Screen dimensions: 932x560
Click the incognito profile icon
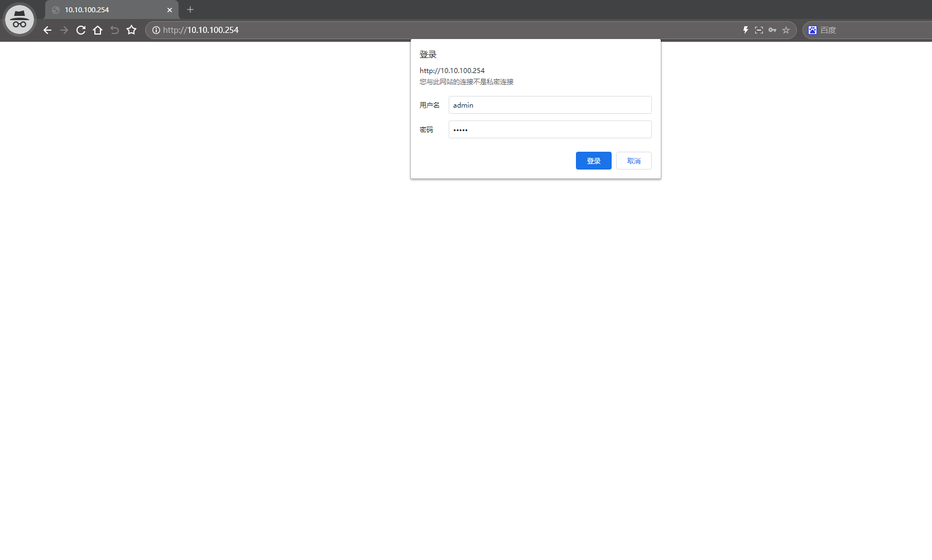(20, 20)
